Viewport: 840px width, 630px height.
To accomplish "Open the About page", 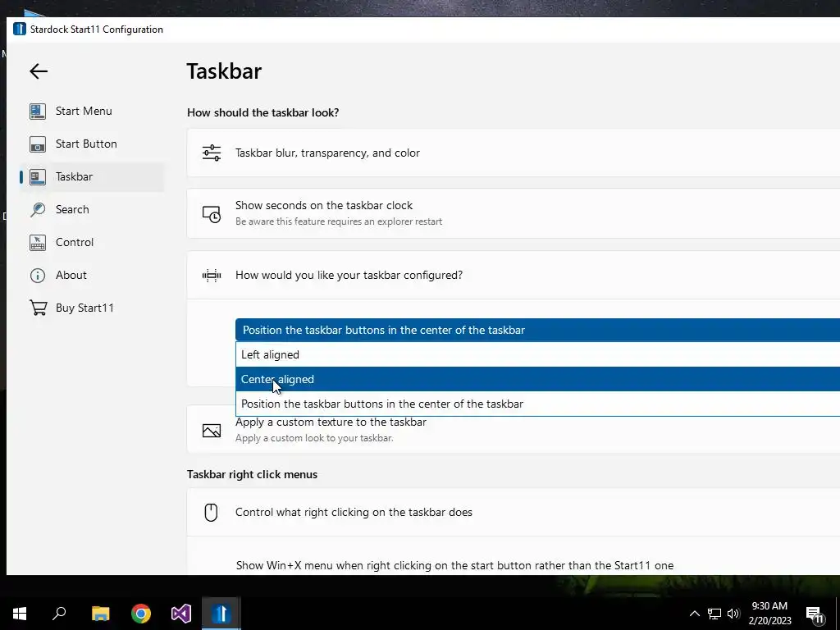I will (92, 276).
